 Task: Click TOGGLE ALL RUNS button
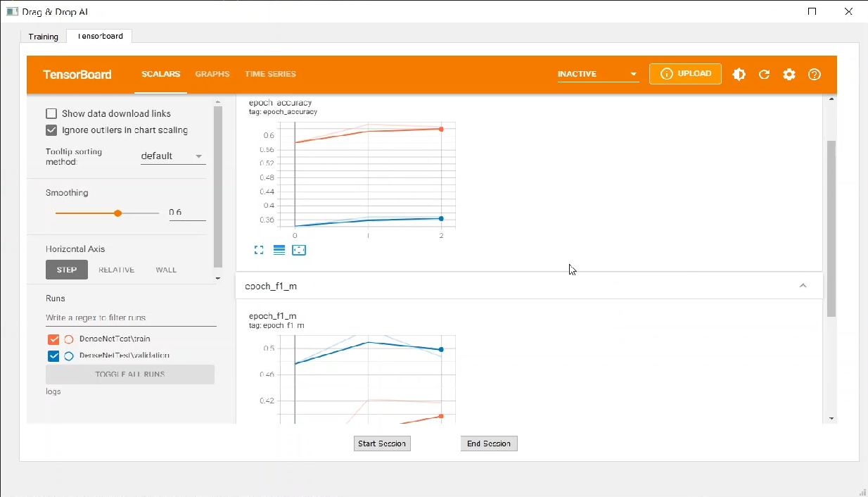[x=130, y=375]
